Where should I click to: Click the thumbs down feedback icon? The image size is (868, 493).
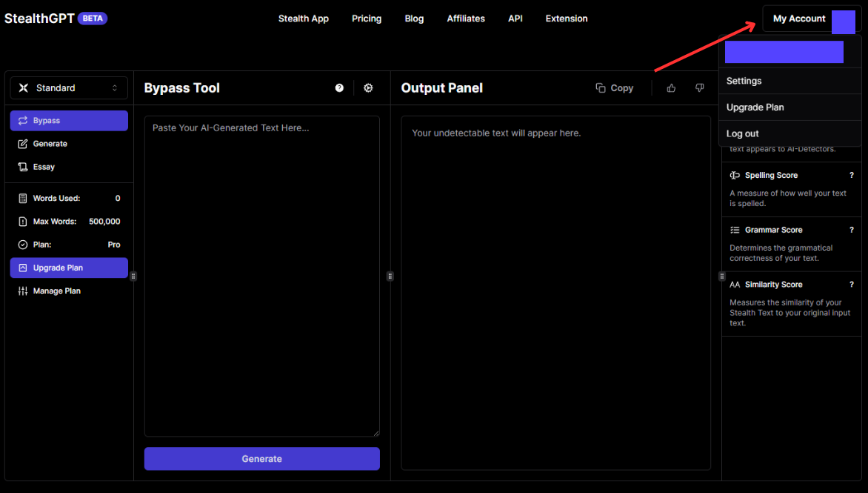[700, 88]
